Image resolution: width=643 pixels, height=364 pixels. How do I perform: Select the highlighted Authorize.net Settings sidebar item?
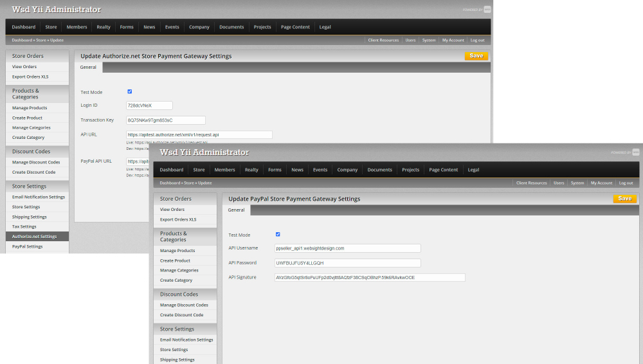(x=37, y=237)
